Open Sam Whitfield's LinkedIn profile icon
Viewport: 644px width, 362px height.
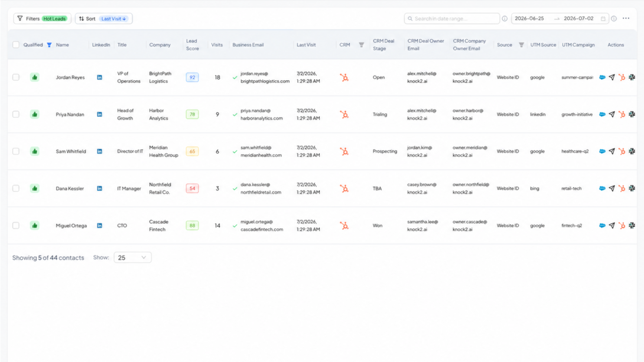point(100,151)
